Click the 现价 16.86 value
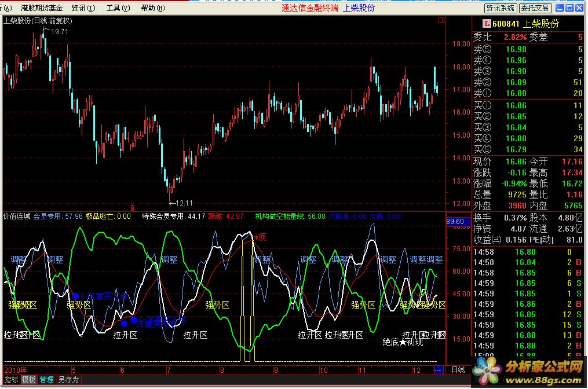The image size is (588, 389). click(516, 162)
